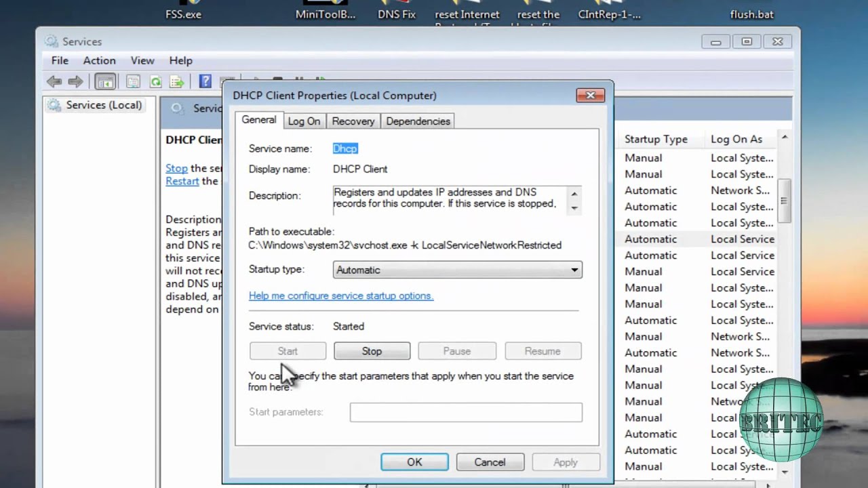Click the Cancel button

[490, 462]
